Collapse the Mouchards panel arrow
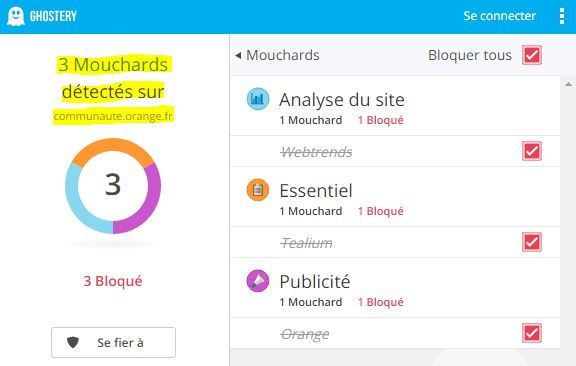The image size is (576, 366). [238, 55]
